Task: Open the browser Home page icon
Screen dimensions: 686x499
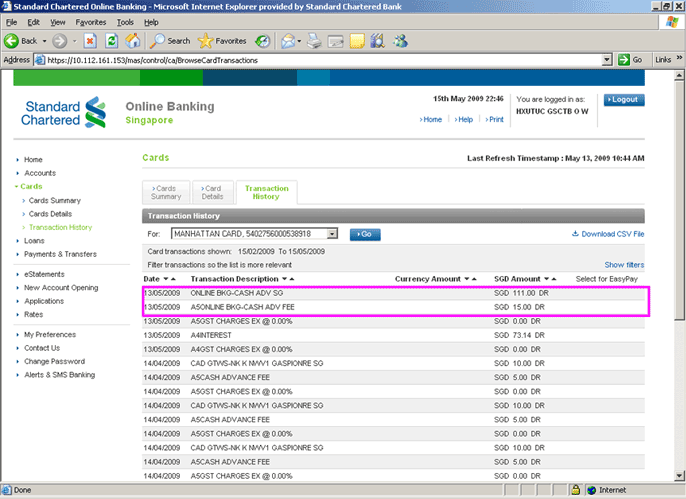Action: coord(133,41)
